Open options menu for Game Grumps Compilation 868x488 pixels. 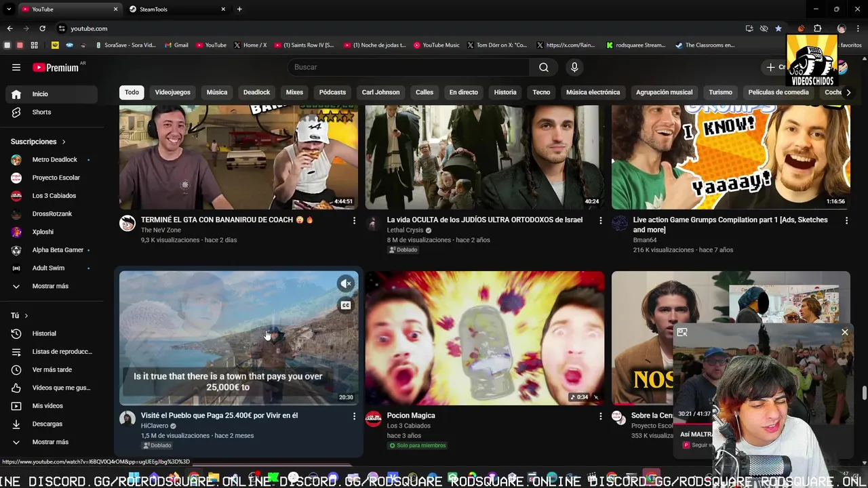pyautogui.click(x=846, y=220)
